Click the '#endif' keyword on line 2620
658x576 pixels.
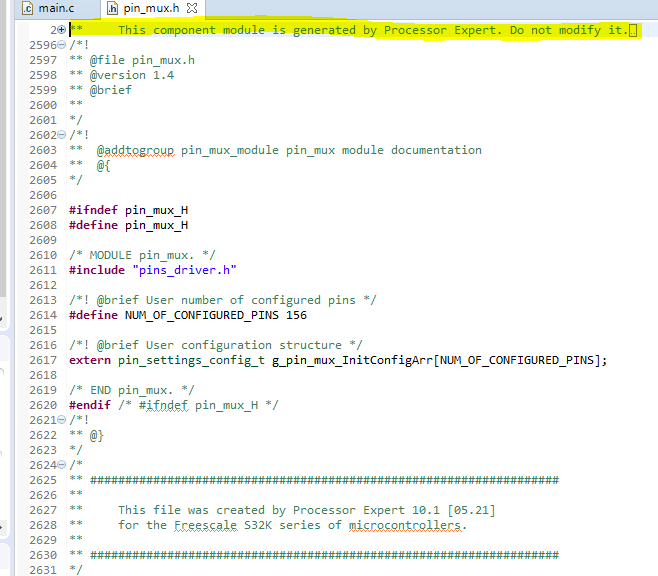(x=90, y=405)
